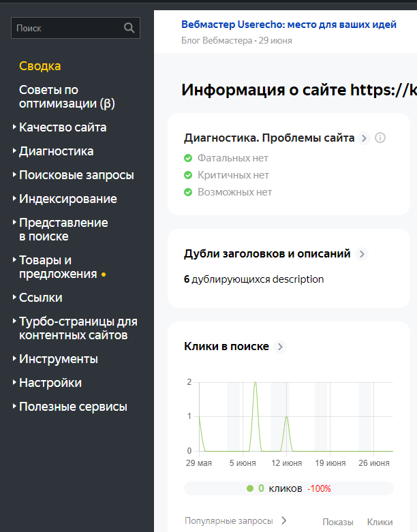
Task: Click the search magnifier icon
Action: pyautogui.click(x=129, y=28)
